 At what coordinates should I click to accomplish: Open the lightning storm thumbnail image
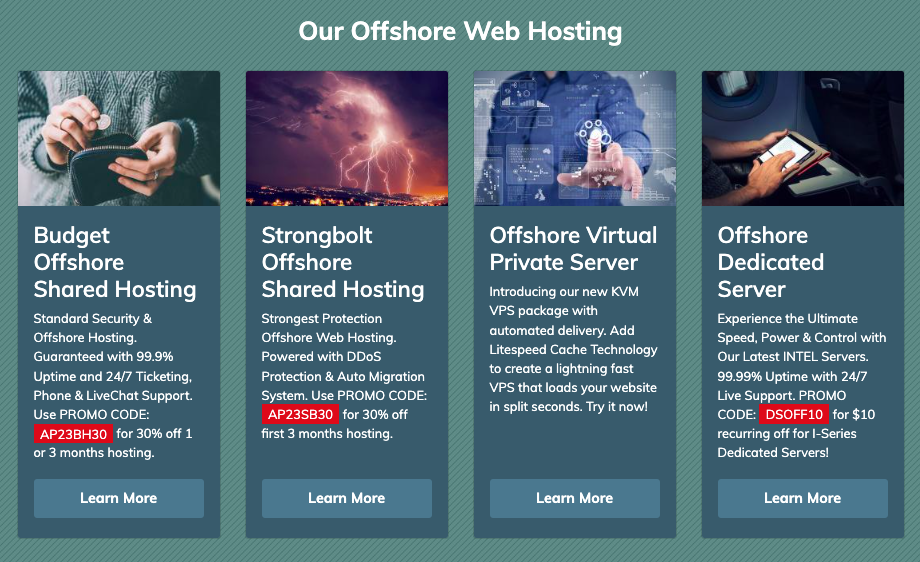pos(347,138)
